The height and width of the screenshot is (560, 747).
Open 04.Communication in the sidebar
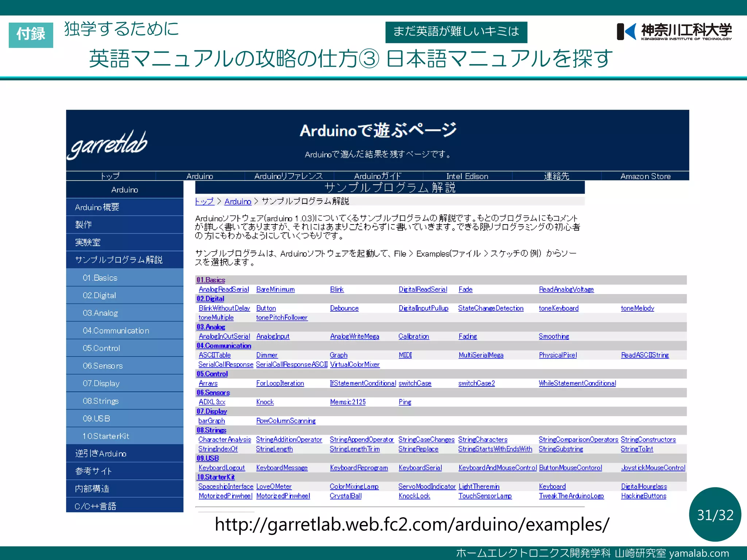[x=125, y=330]
